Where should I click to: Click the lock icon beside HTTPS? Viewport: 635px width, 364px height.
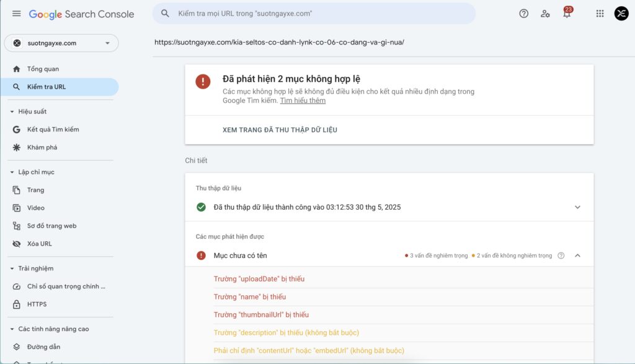(16, 304)
